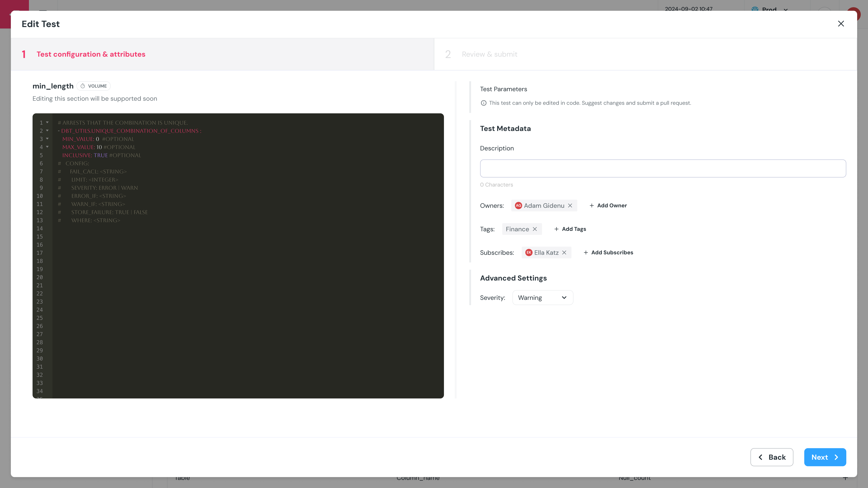The image size is (868, 488).
Task: Open the Severity dropdown showing Warning
Action: pos(542,298)
